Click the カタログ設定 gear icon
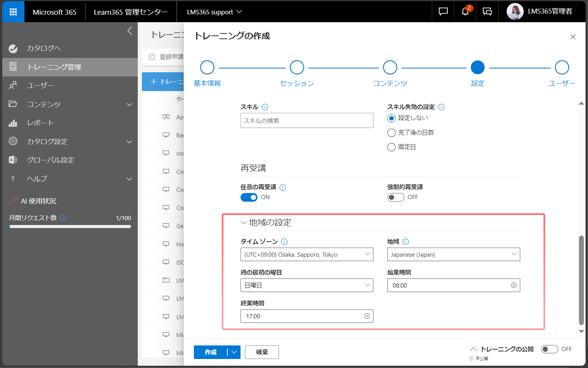Viewport: 588px width, 368px height. coord(13,141)
